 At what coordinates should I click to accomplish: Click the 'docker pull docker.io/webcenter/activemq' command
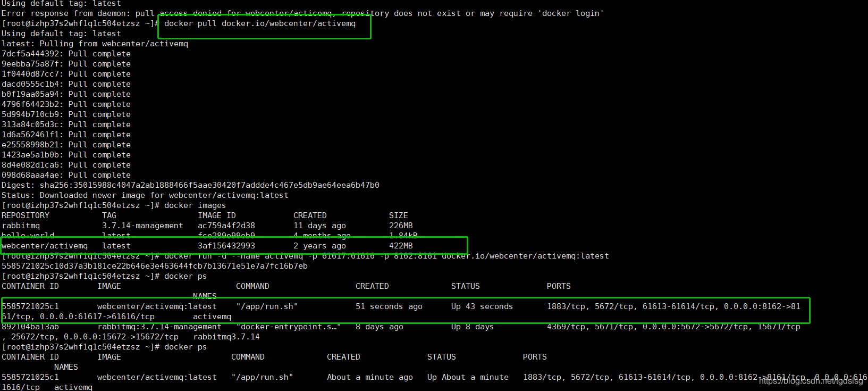tap(260, 23)
